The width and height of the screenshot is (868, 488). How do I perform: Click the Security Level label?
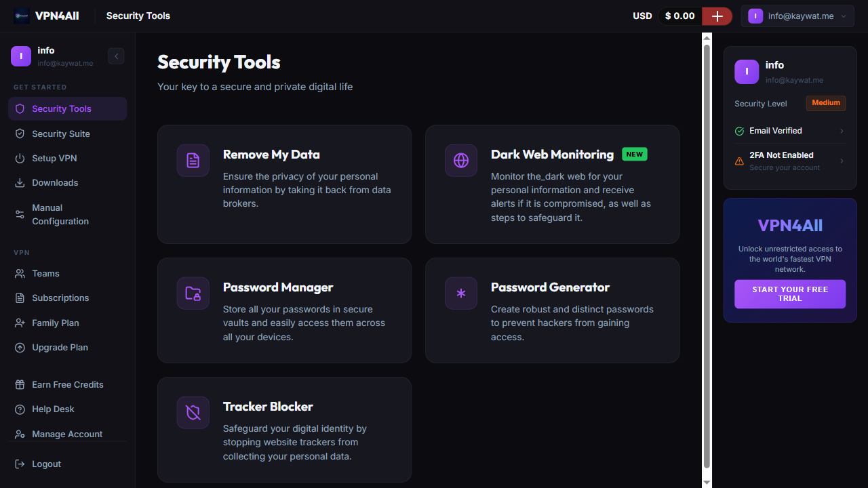(761, 104)
